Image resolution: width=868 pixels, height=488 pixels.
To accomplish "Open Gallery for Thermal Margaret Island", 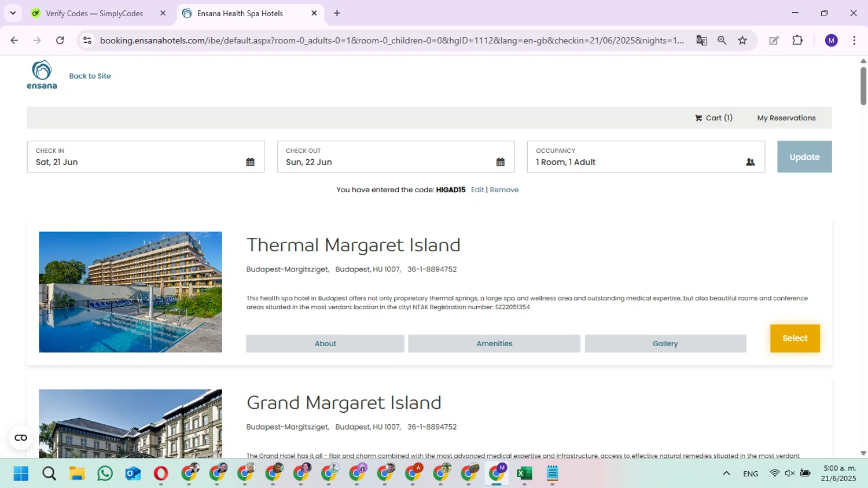I will [665, 343].
